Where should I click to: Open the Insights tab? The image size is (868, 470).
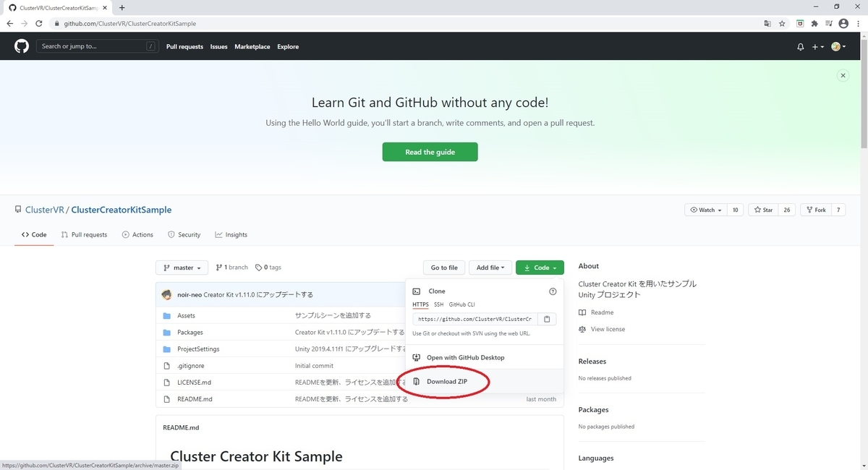click(x=231, y=235)
